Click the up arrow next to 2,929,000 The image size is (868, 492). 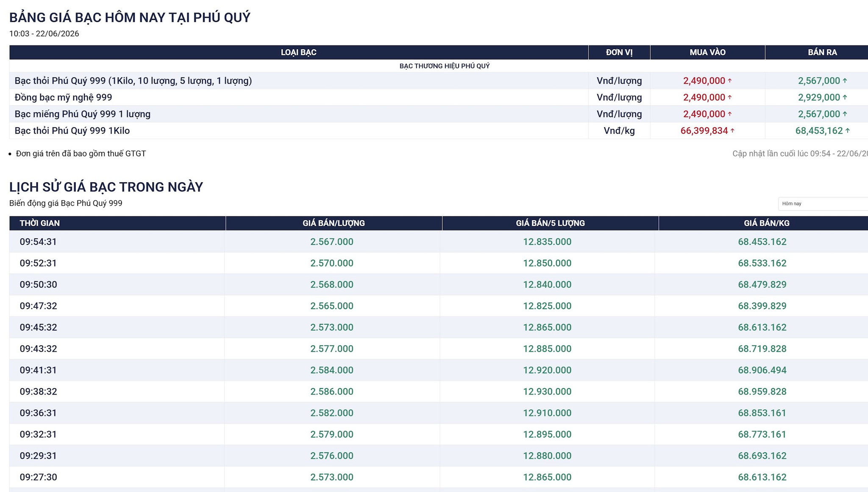[x=845, y=97]
